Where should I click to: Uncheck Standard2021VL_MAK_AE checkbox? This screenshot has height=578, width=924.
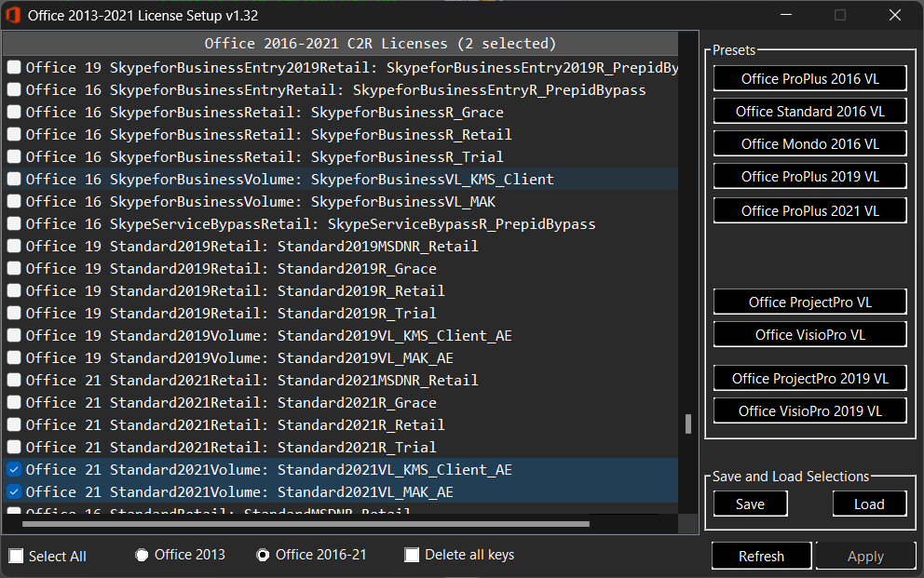coord(14,492)
